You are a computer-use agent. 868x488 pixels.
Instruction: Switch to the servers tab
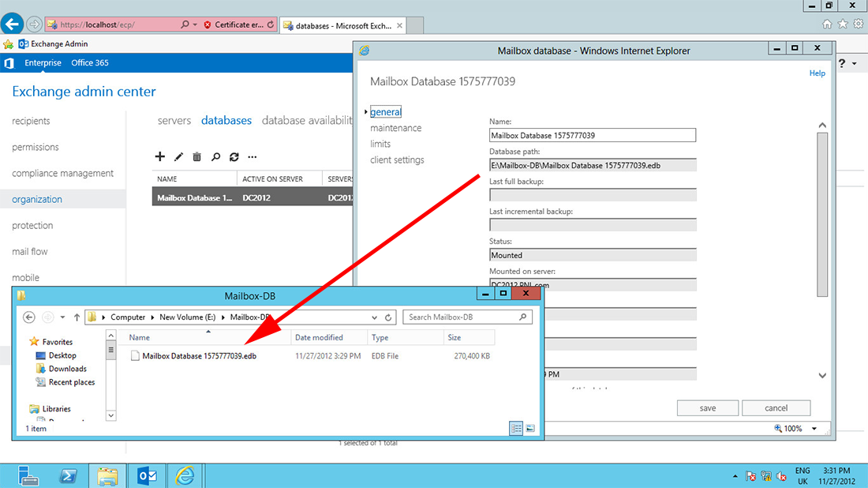[x=174, y=120]
